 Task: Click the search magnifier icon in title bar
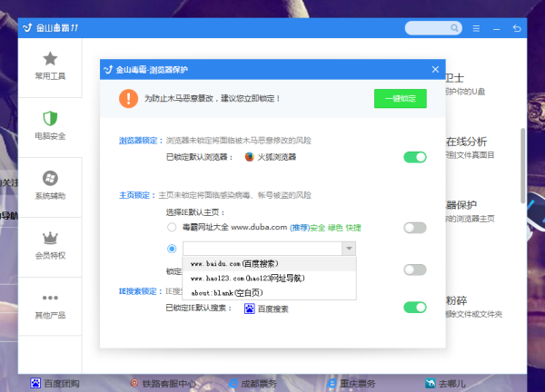(x=454, y=28)
